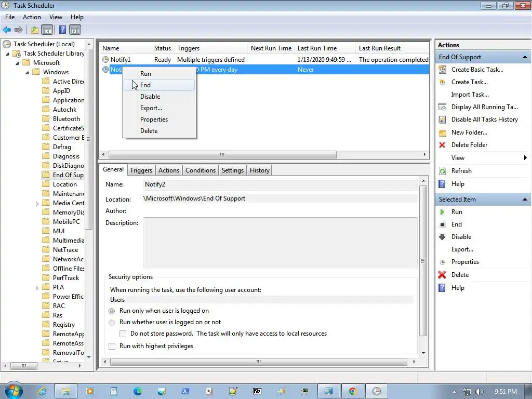Click the Forward arrow toolbar icon

[x=19, y=30]
